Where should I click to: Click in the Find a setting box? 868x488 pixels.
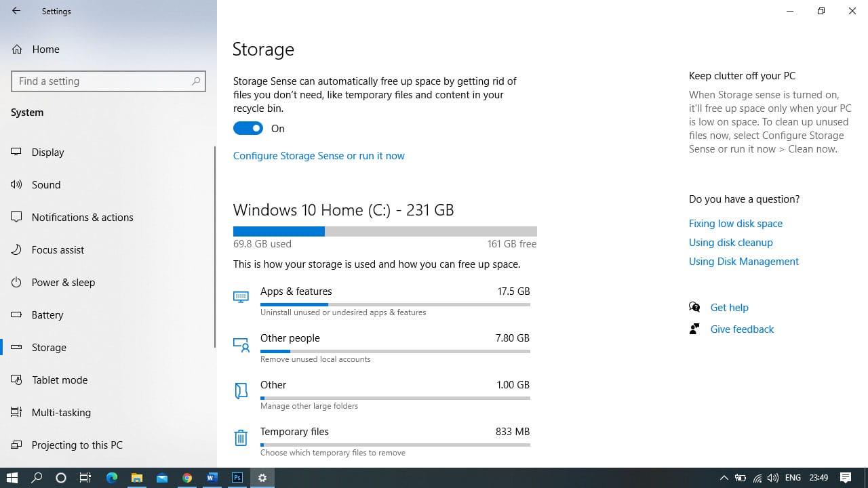(x=102, y=81)
